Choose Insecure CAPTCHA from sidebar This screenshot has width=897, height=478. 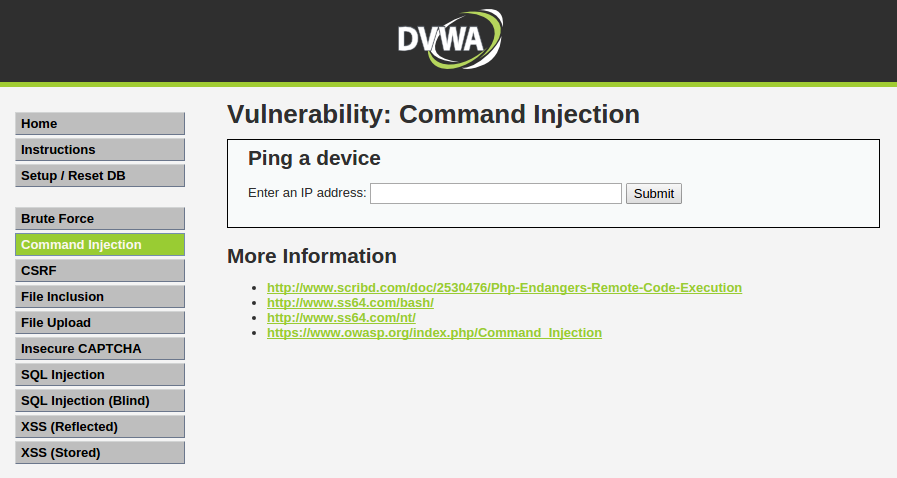[x=100, y=349]
